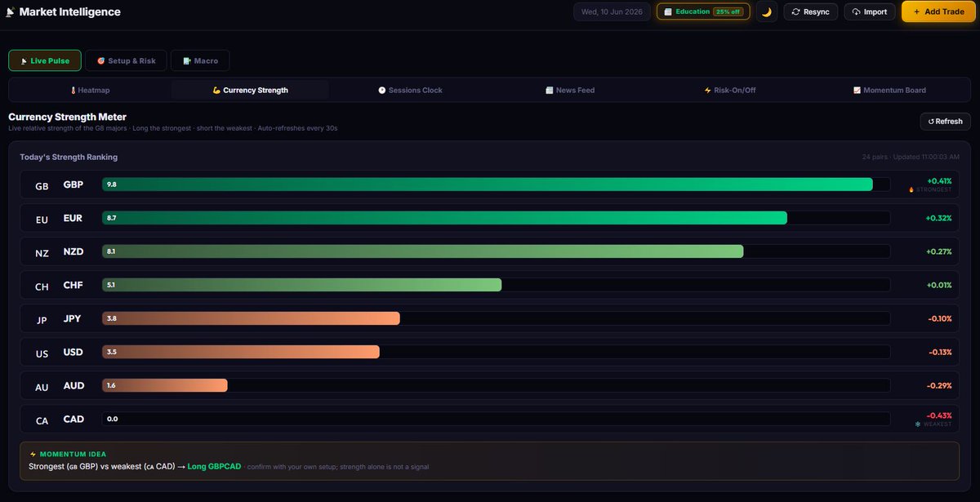Click the Today's Strength Ranking heading
The width and height of the screenshot is (980, 502).
click(69, 157)
